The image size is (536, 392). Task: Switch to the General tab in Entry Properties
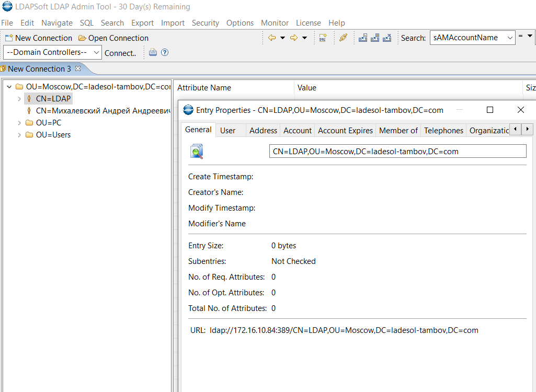point(198,130)
